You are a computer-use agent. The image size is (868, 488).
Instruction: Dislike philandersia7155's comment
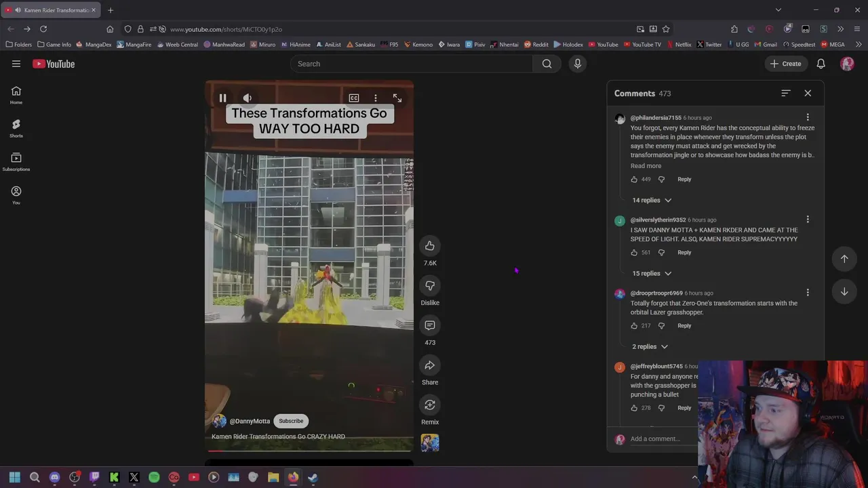pyautogui.click(x=662, y=180)
